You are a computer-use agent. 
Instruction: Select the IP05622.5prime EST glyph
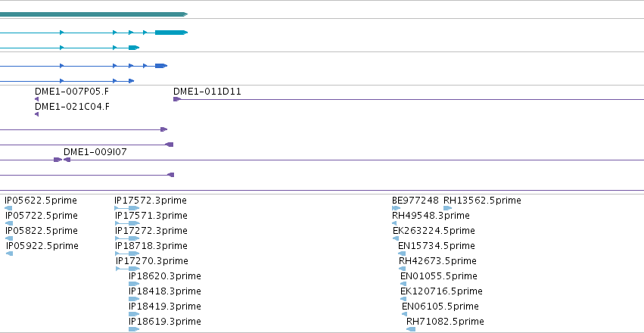point(8,208)
